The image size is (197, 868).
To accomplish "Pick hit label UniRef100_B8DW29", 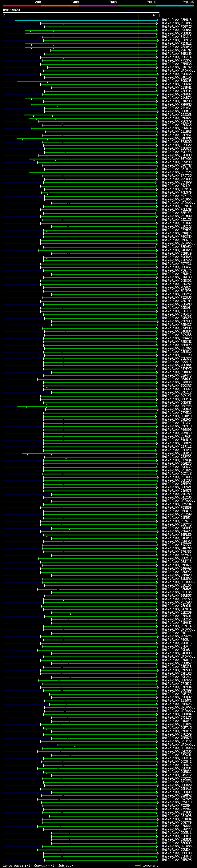I will pos(177,785).
